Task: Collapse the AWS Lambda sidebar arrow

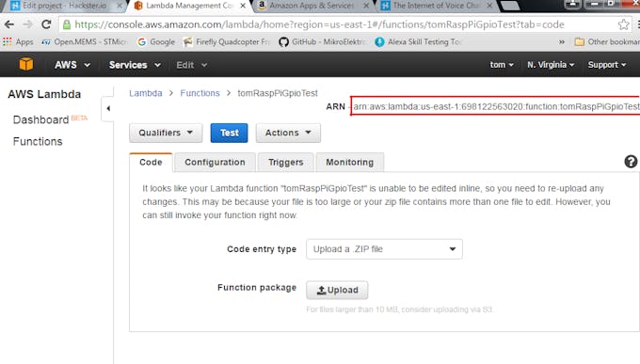Action: tap(108, 108)
